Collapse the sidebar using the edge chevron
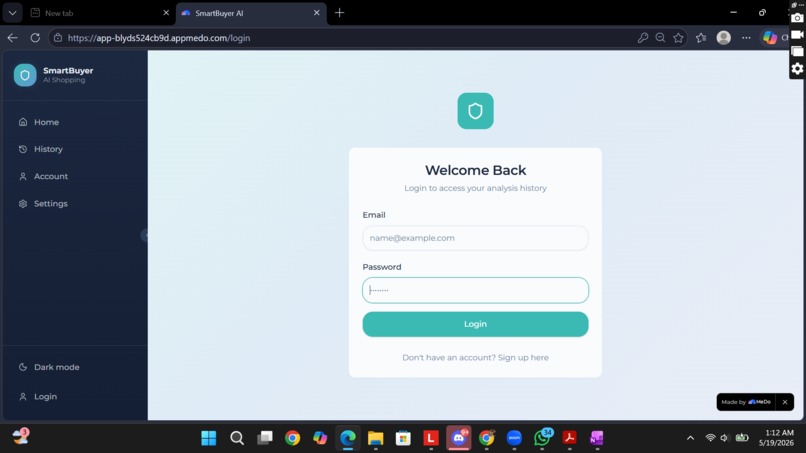 coord(145,235)
